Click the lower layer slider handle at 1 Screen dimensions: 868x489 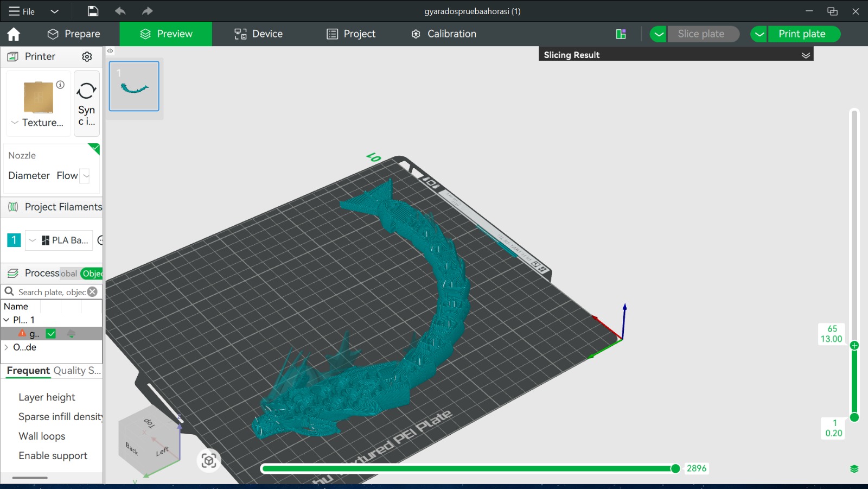tap(854, 417)
